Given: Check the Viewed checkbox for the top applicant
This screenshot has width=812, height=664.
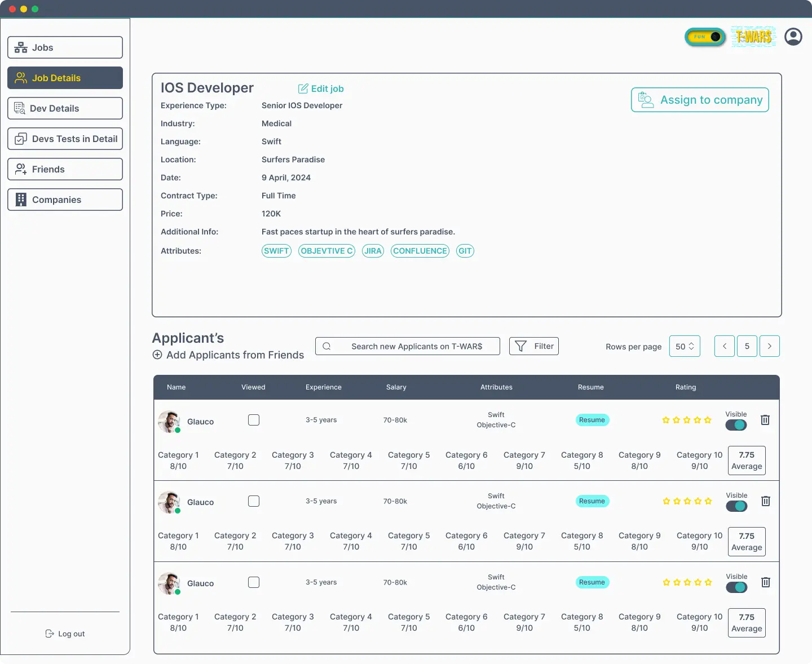Looking at the screenshot, I should point(253,420).
